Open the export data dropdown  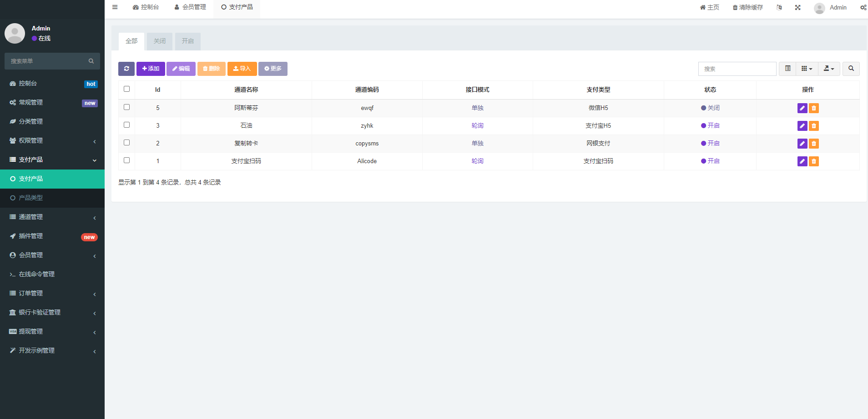[x=829, y=69]
